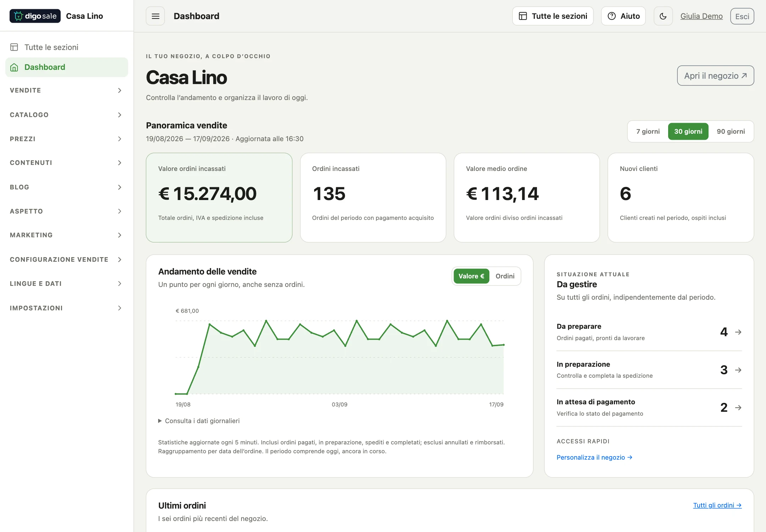Expand the IMPOSTAZIONI section
This screenshot has width=766, height=532.
67,308
